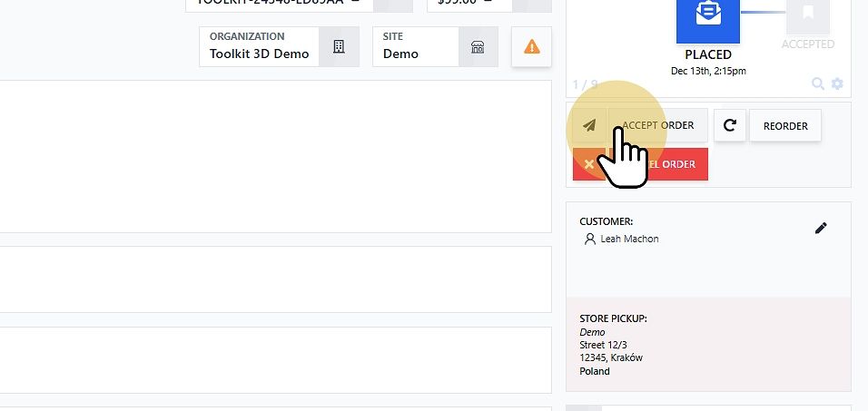Click the cancel order X icon

click(589, 164)
